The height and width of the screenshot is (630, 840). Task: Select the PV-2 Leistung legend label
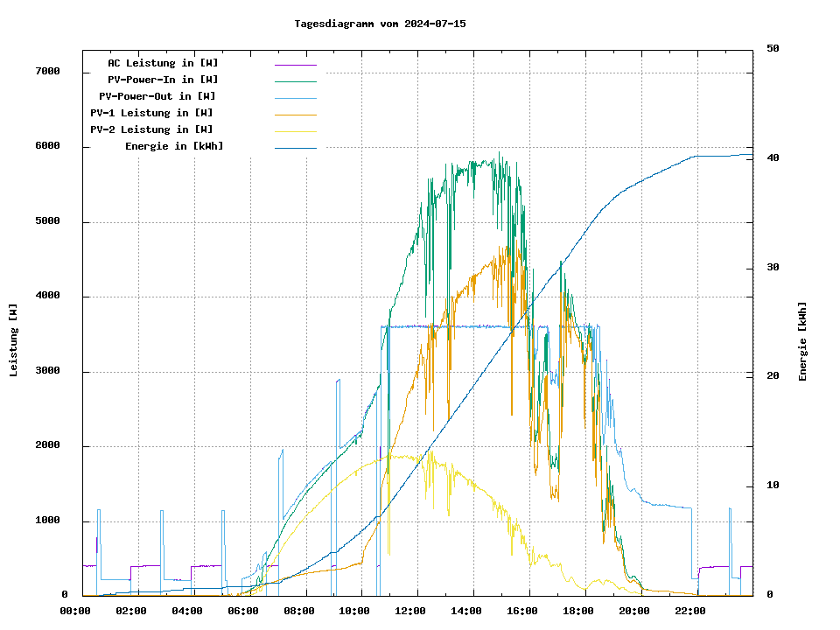[151, 129]
